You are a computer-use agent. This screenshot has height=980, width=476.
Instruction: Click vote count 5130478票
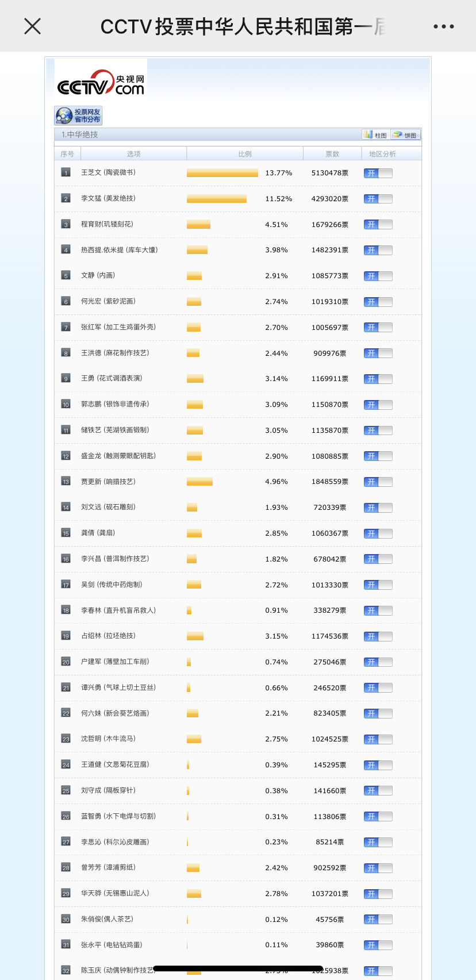coord(330,173)
